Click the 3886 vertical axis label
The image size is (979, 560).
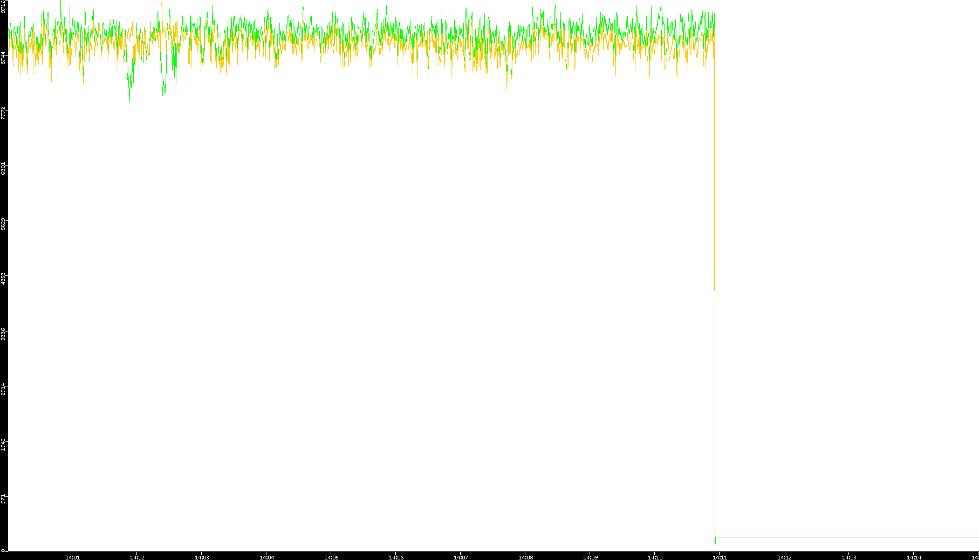(3, 334)
